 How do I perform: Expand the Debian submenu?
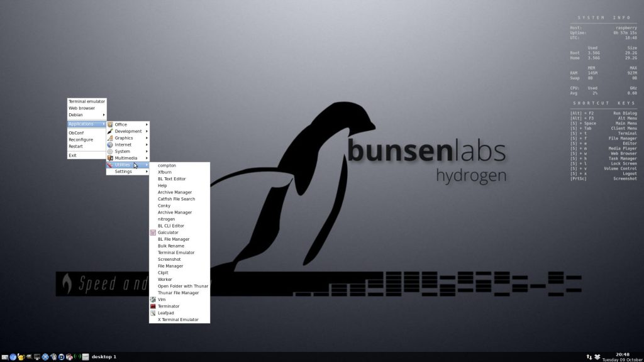(x=87, y=115)
